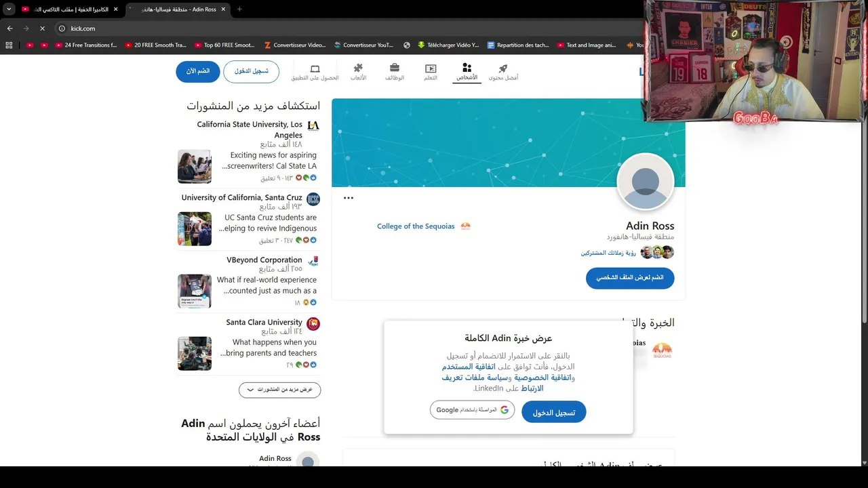The image size is (868, 488).
Task: Open the Jobs briefcase icon
Action: (x=395, y=72)
